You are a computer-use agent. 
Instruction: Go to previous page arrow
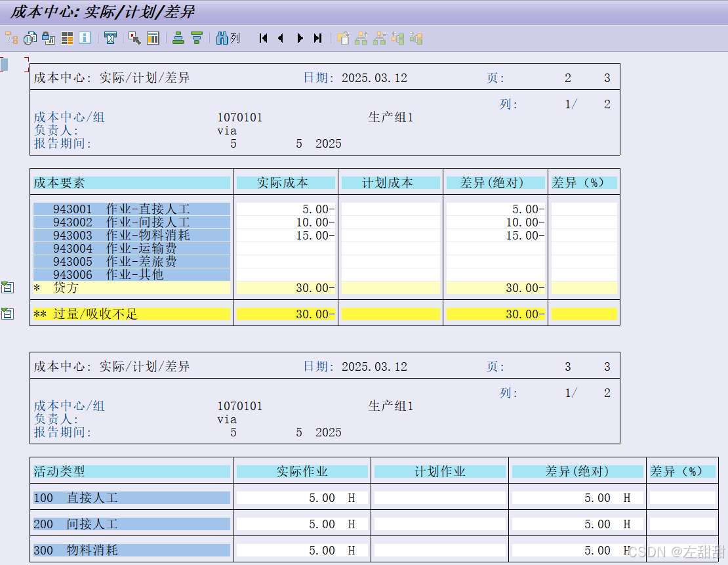(x=281, y=38)
